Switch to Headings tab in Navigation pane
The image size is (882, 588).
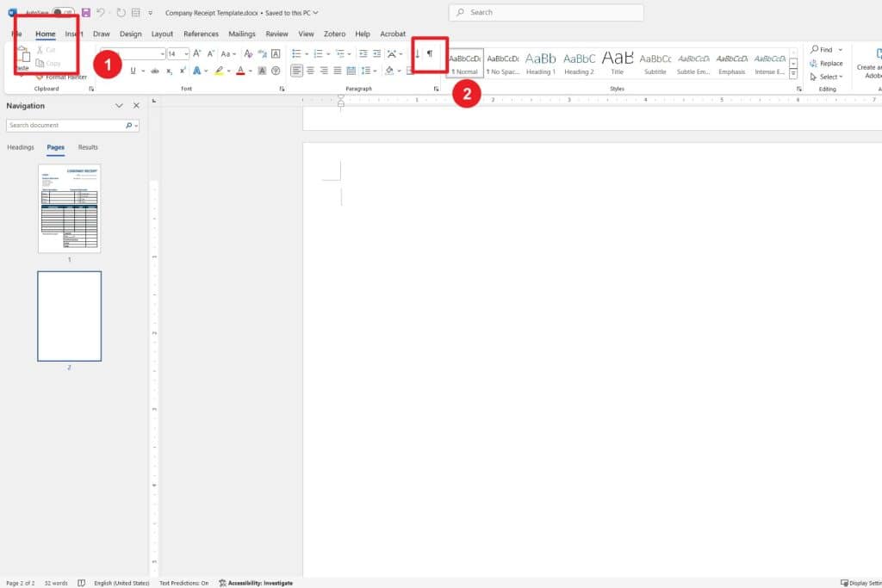point(21,147)
